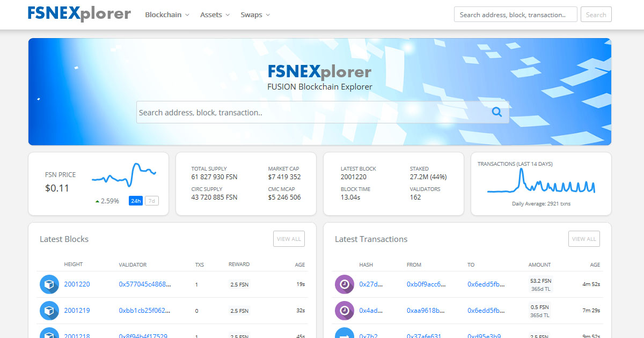The height and width of the screenshot is (338, 644).
Task: Click staked value 27.2M (44%)
Action: (428, 177)
